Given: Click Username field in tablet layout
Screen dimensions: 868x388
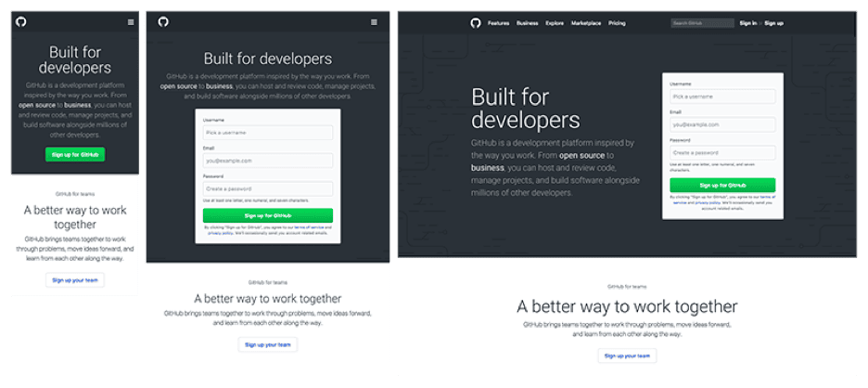Looking at the screenshot, I should (x=268, y=133).
